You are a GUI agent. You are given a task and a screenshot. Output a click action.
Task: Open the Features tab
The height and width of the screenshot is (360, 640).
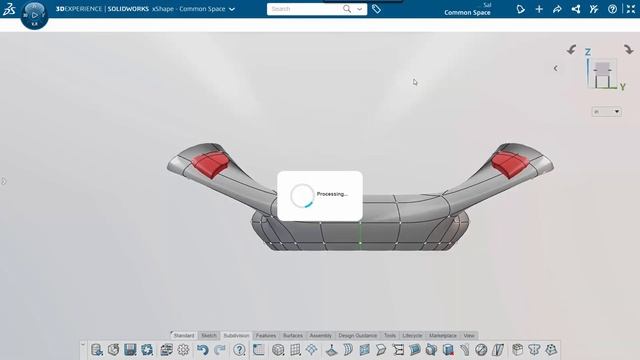pyautogui.click(x=266, y=336)
